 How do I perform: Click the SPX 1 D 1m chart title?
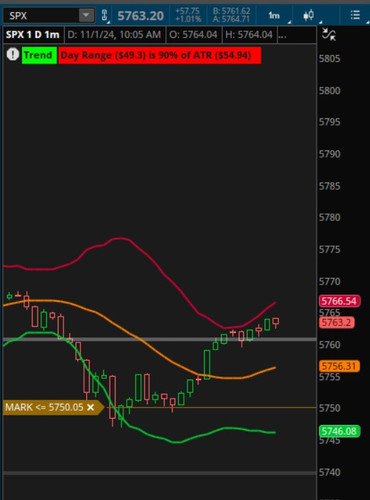(33, 35)
